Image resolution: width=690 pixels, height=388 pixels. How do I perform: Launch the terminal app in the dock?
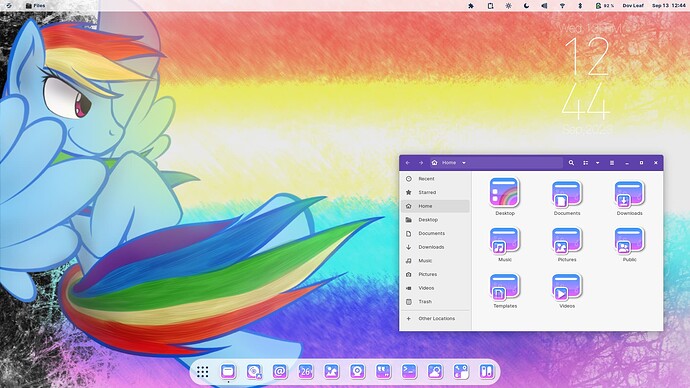coord(409,372)
